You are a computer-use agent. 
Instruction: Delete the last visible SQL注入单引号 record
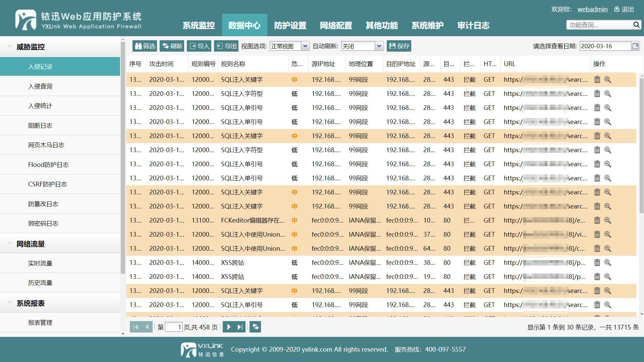tap(597, 305)
